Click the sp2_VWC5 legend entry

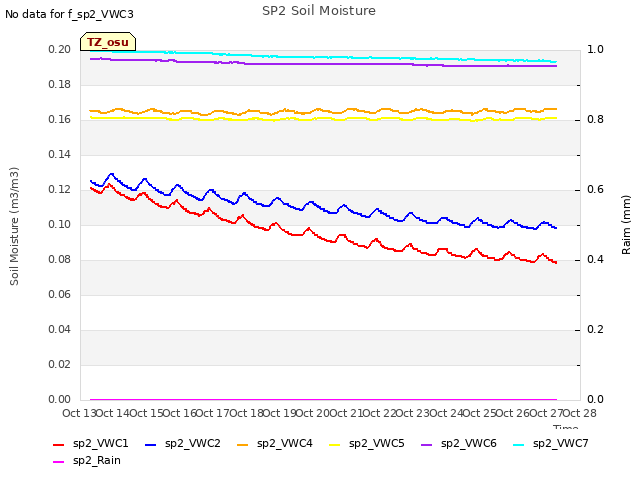tap(367, 443)
